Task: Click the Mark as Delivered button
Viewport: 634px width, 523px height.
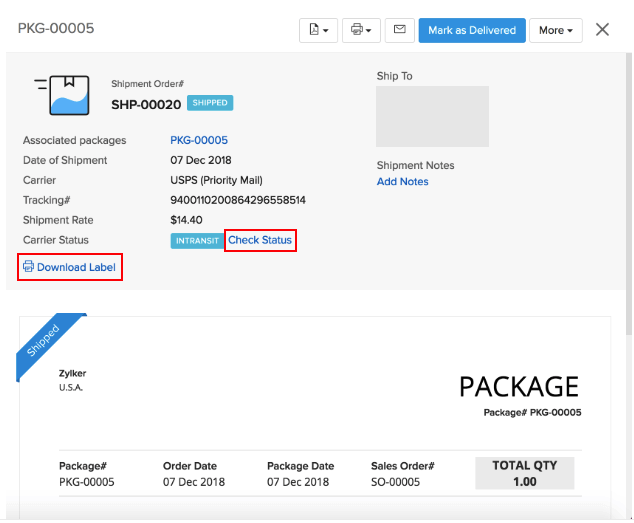Action: (471, 30)
